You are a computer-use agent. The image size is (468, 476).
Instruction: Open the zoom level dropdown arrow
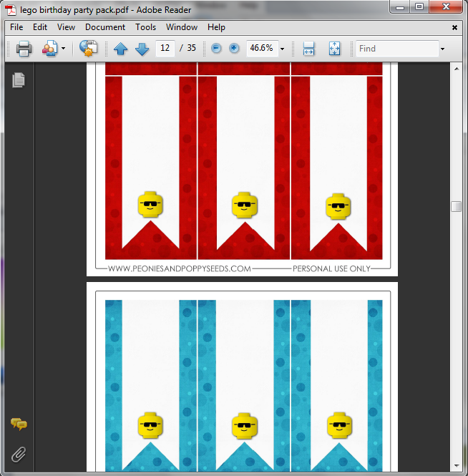[282, 49]
